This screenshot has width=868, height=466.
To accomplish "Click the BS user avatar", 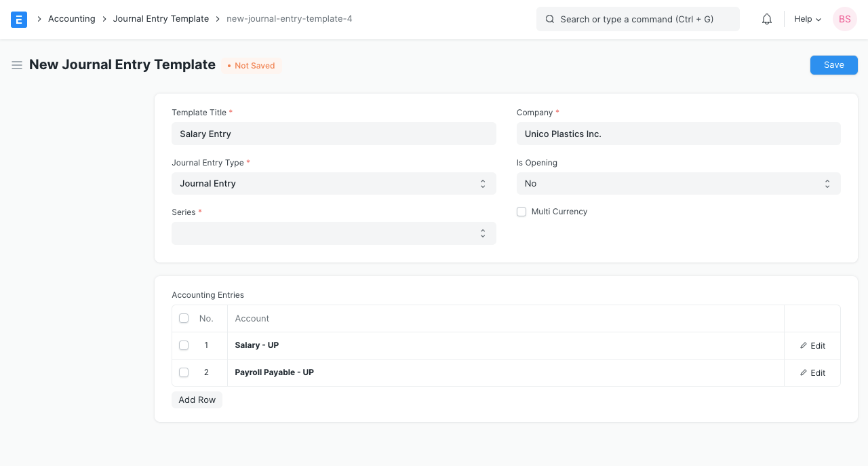I will [844, 19].
